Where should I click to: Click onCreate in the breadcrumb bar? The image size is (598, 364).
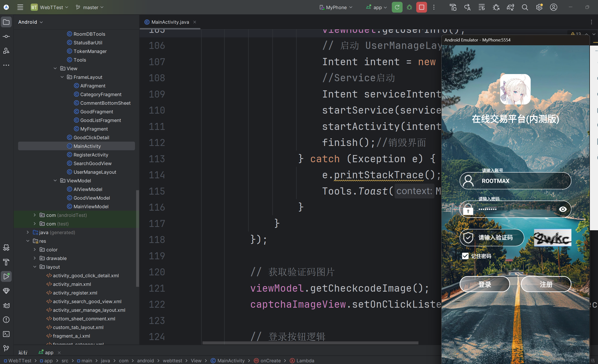point(267,361)
